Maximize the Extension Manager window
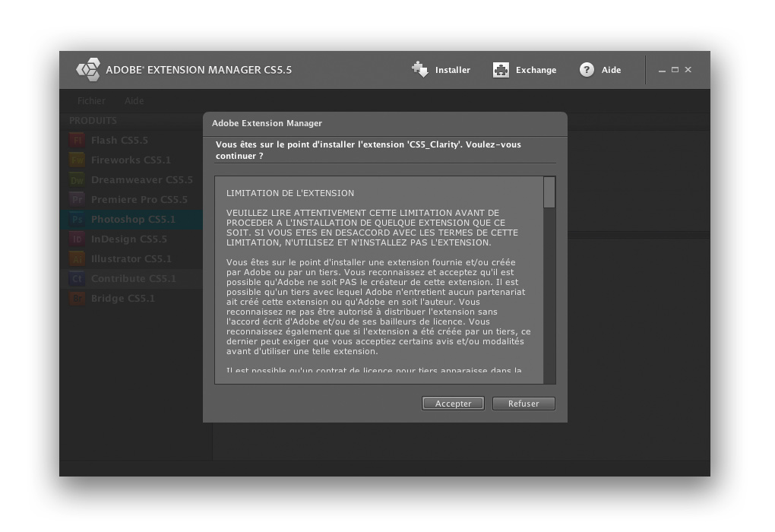The width and height of the screenshot is (775, 532). (675, 70)
